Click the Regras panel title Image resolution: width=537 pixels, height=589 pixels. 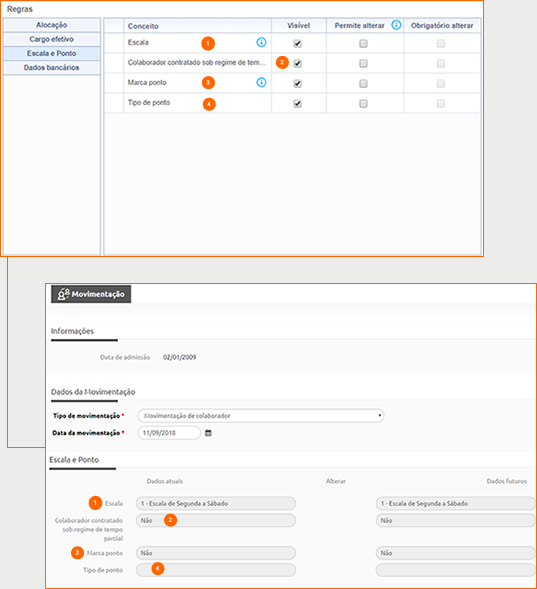tap(20, 9)
